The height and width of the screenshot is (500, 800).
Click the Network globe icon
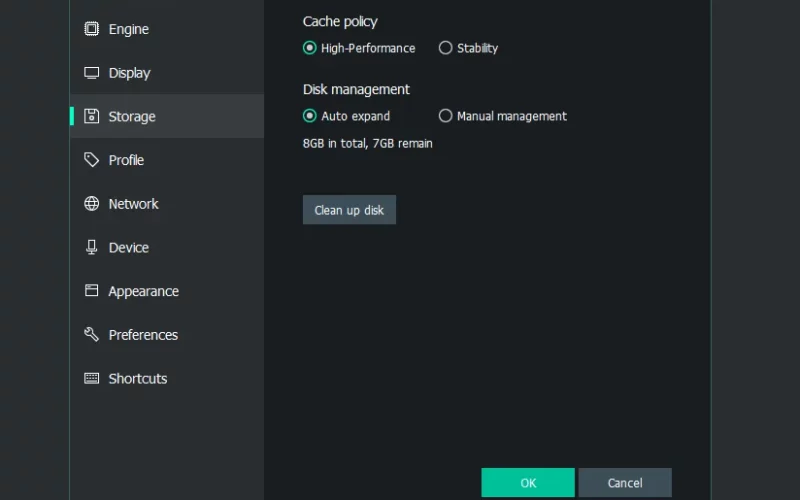(91, 204)
